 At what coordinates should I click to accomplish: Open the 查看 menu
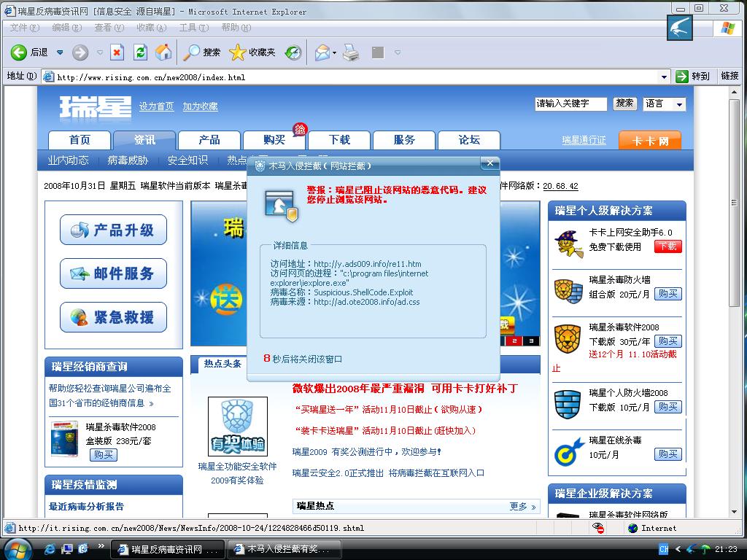(109, 28)
